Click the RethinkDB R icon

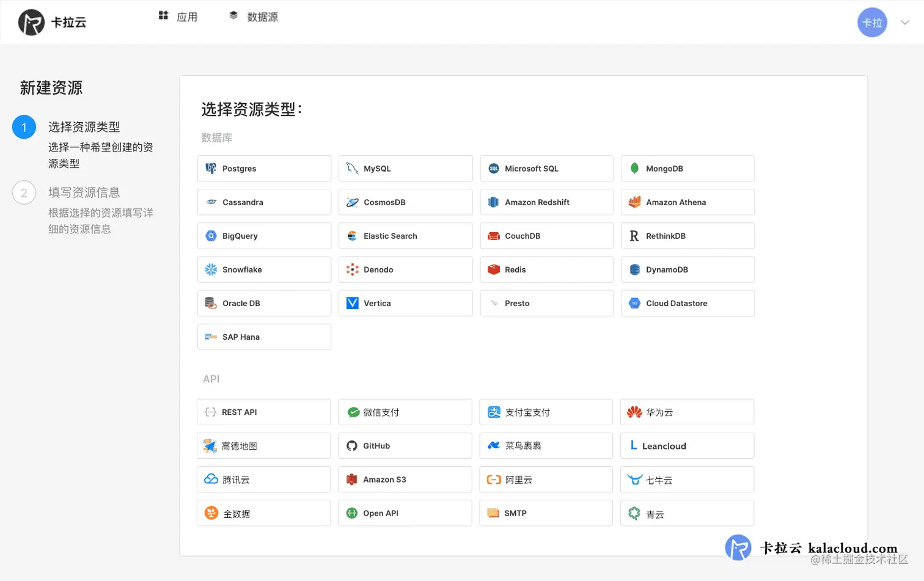634,236
